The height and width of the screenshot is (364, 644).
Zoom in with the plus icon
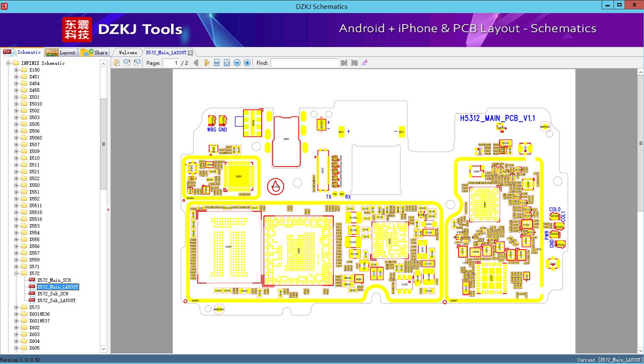[x=247, y=63]
